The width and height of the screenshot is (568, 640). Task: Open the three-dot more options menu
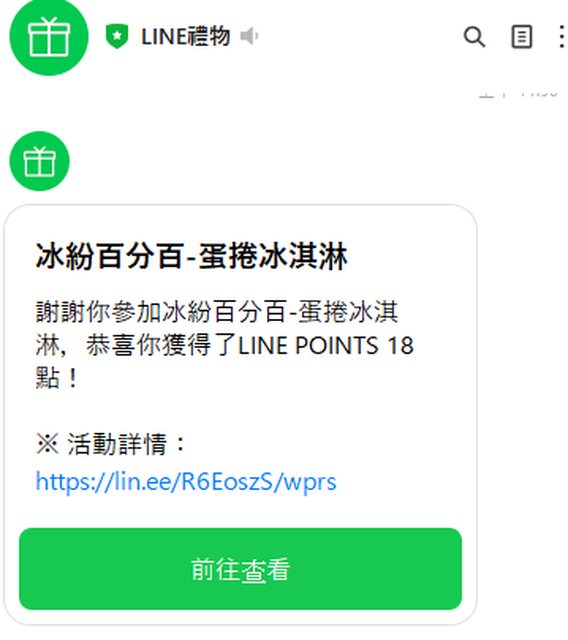click(x=561, y=37)
